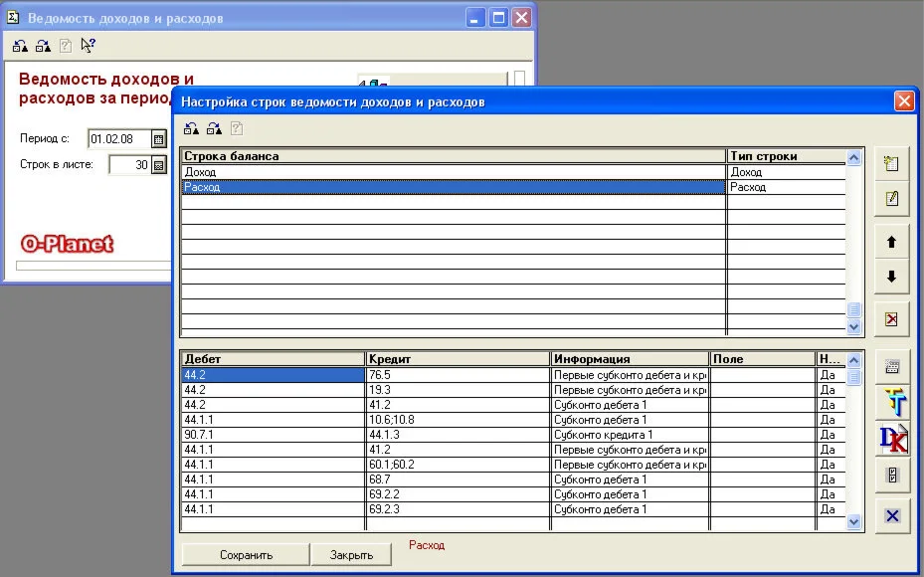Click the Информация column header
The image size is (924, 577).
629,358
